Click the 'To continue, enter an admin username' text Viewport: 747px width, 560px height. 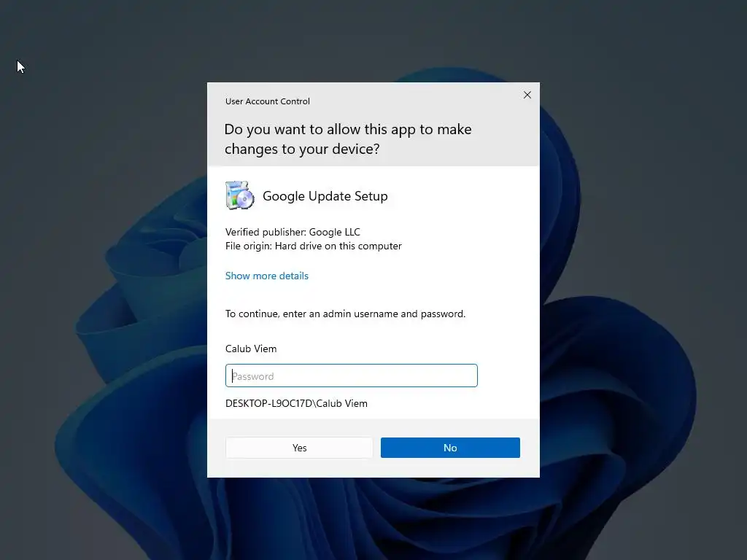click(345, 314)
